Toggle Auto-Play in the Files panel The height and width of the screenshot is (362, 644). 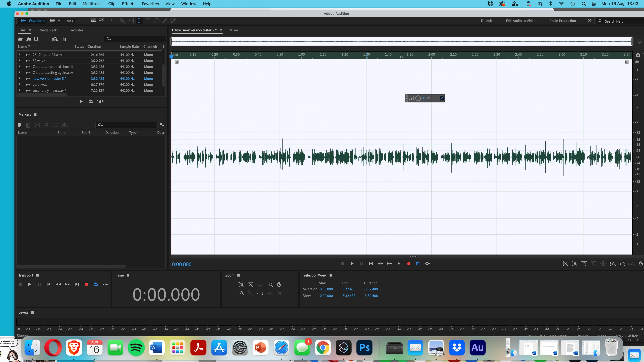100,102
